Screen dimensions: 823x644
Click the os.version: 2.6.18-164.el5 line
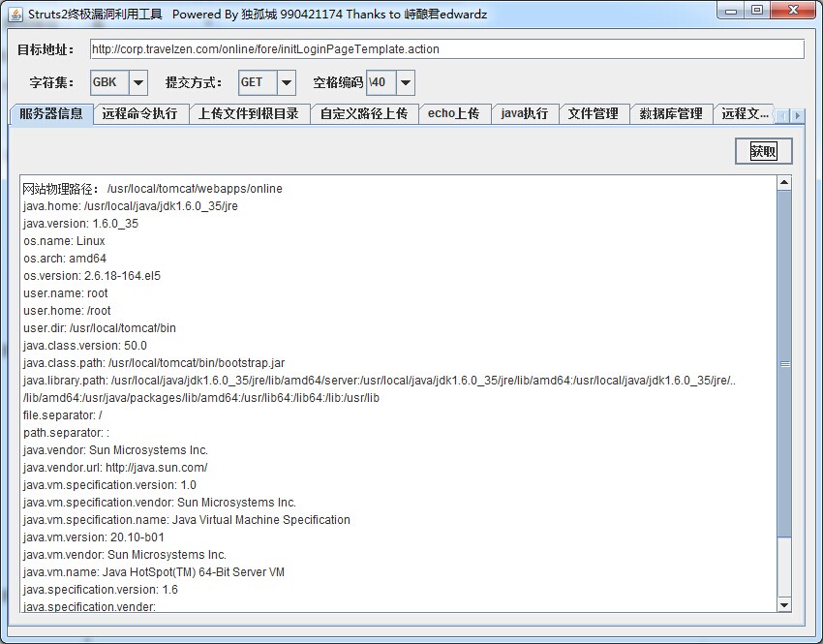[x=92, y=276]
